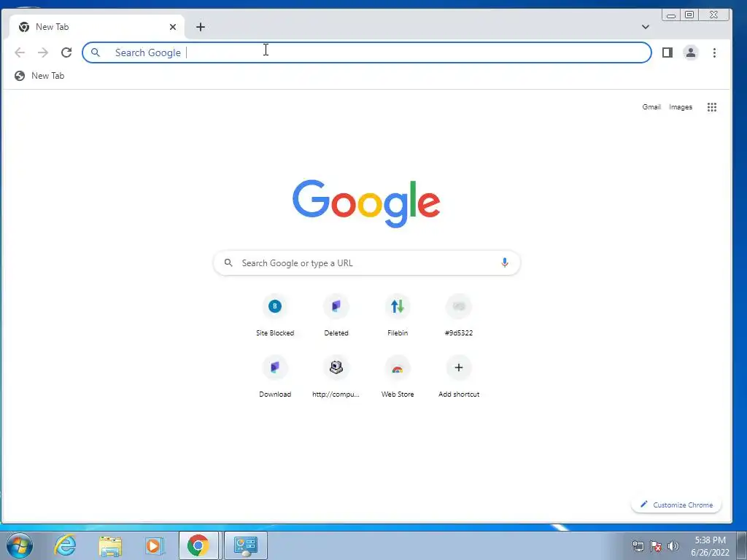
Task: Close the New Tab tab
Action: click(x=173, y=27)
